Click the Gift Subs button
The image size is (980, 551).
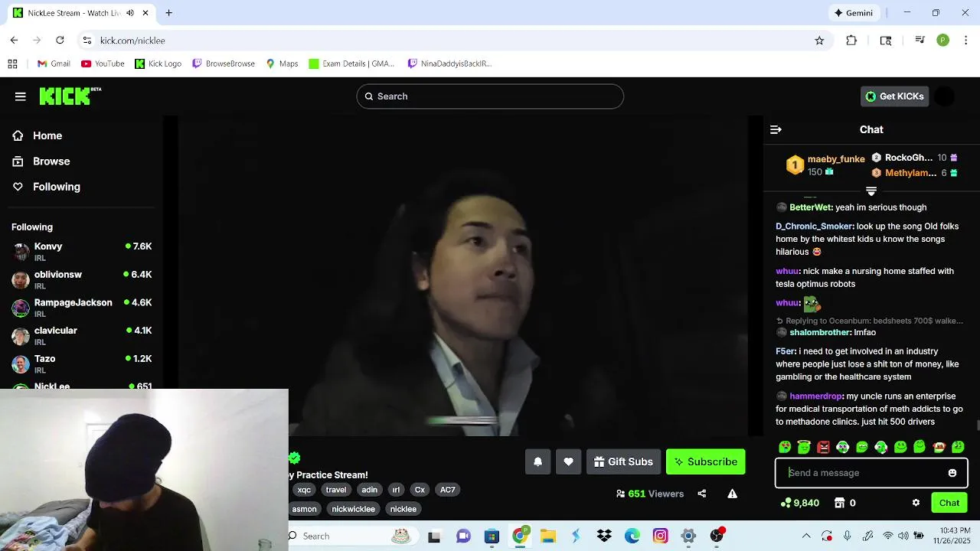click(622, 461)
